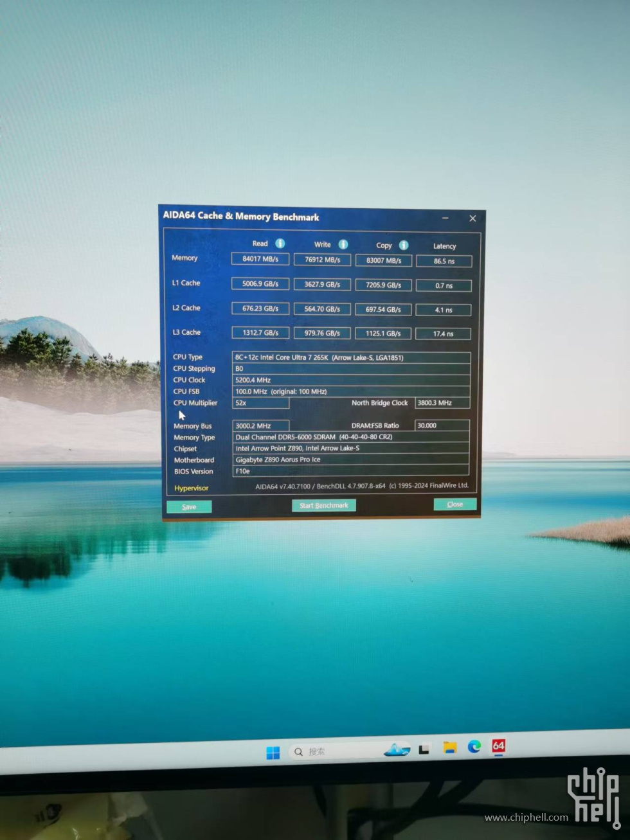Click the Read column info icon
This screenshot has width=630, height=840.
coord(280,244)
